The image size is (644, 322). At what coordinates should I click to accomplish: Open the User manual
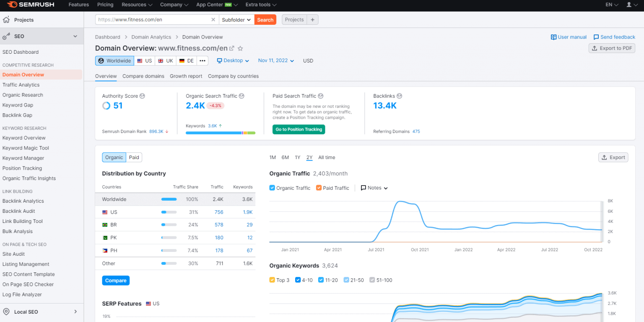[571, 37]
